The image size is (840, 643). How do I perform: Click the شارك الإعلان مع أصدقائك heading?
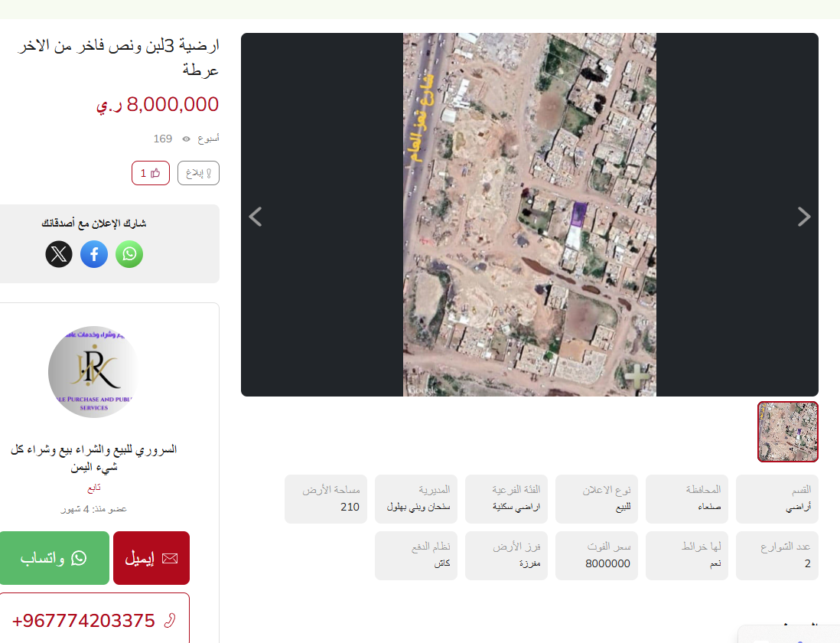(94, 224)
